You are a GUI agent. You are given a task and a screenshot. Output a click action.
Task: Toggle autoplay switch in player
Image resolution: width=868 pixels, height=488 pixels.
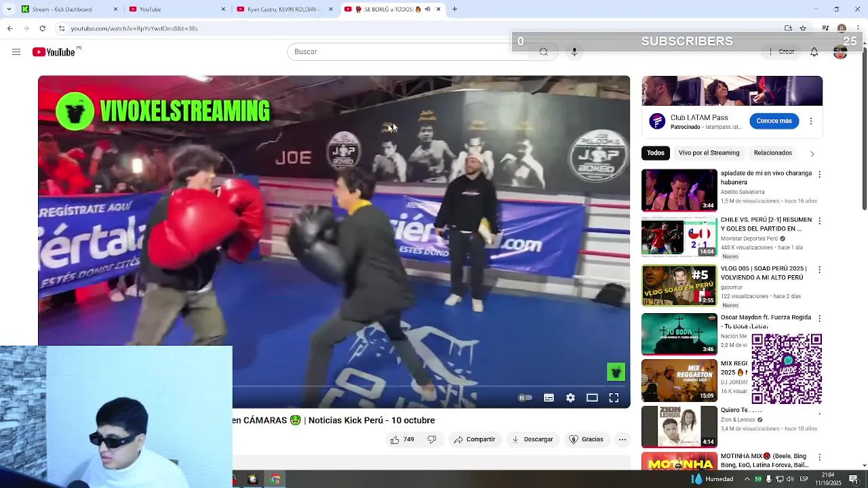click(526, 398)
